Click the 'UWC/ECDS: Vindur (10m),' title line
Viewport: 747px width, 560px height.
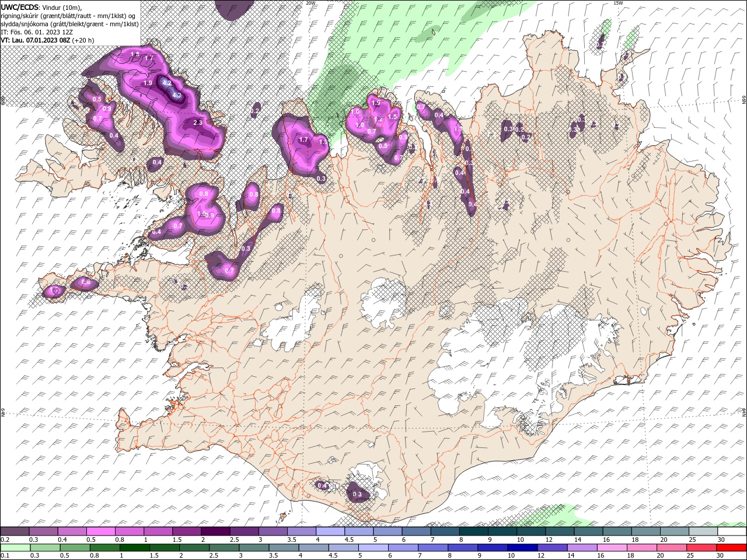pyautogui.click(x=42, y=6)
